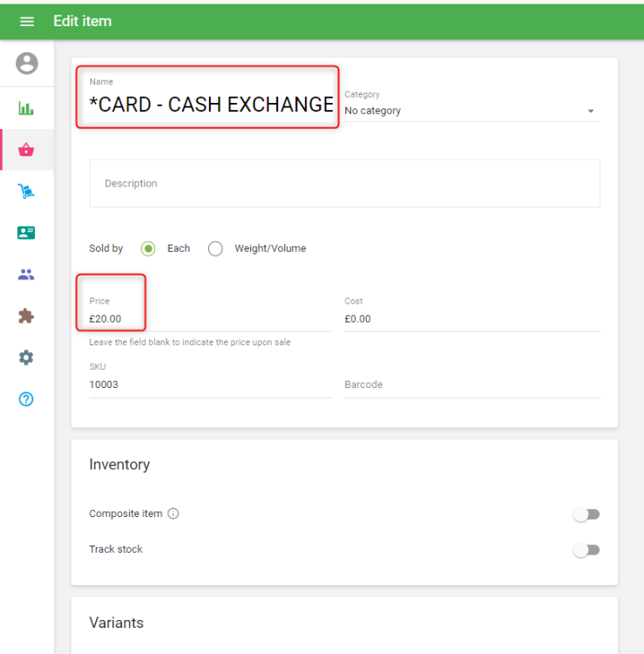Click the empty Barcode field

pos(471,385)
